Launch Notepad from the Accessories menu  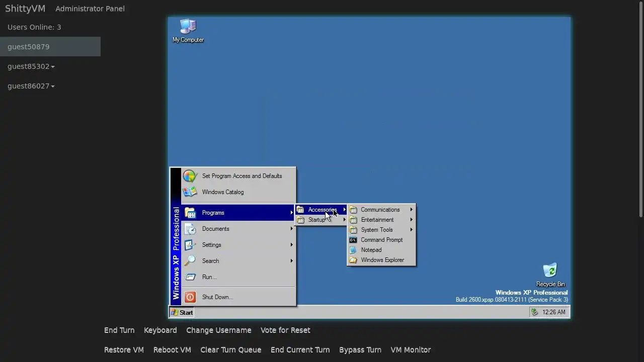coord(381,250)
